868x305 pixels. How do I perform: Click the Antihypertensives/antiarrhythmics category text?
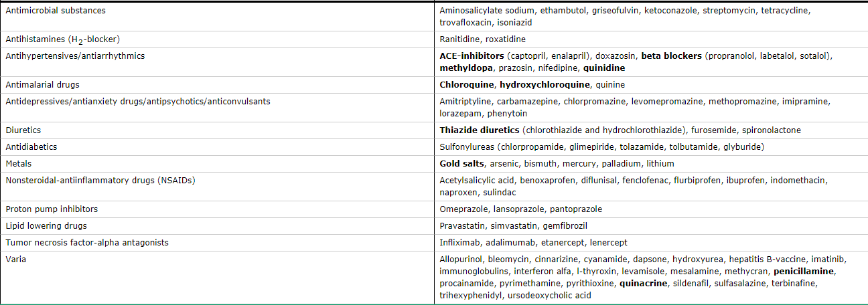coord(75,56)
